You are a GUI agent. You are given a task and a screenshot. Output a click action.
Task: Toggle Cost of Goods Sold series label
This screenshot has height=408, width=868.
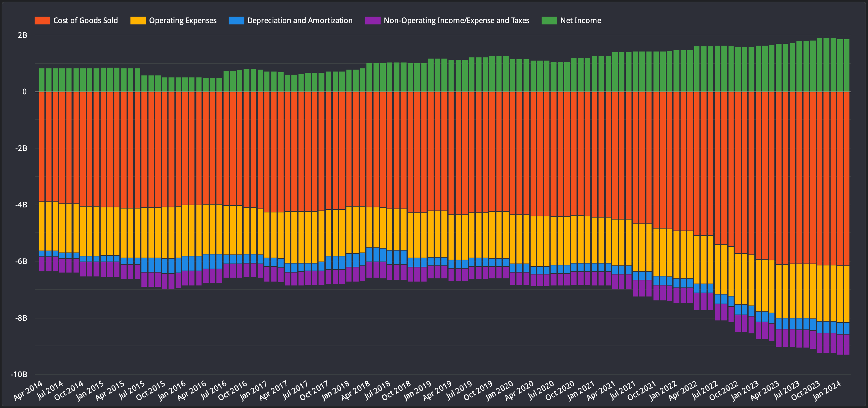[86, 21]
